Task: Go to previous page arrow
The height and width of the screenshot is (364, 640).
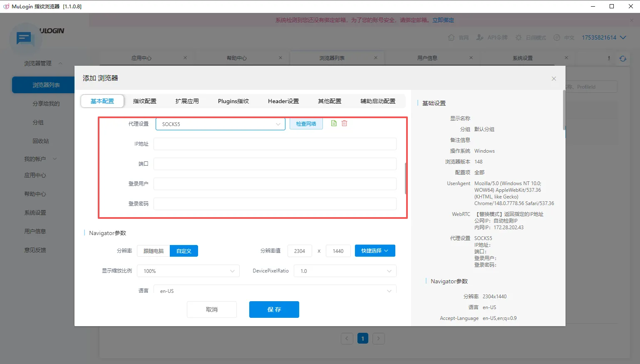Action: (347, 339)
